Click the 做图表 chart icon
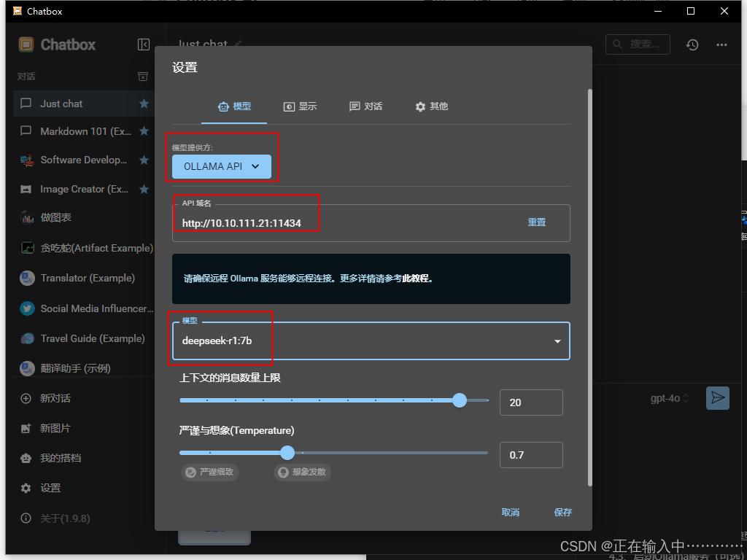This screenshot has width=747, height=560. click(x=27, y=217)
